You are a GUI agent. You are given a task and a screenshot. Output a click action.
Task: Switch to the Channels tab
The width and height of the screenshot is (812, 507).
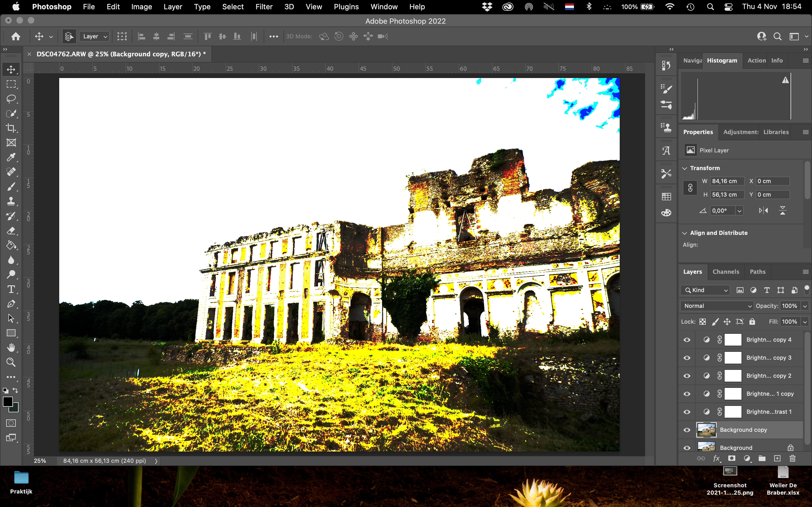click(x=725, y=272)
